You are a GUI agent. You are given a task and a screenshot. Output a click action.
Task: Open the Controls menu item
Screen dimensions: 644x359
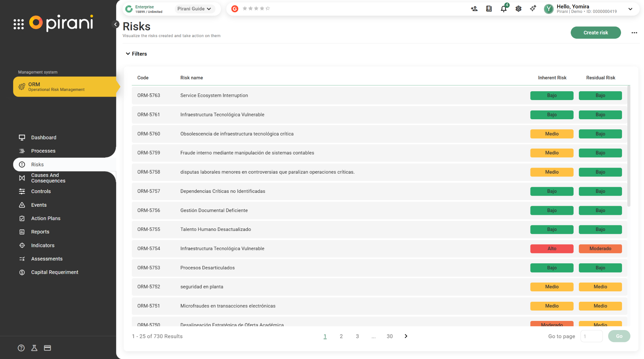click(41, 191)
